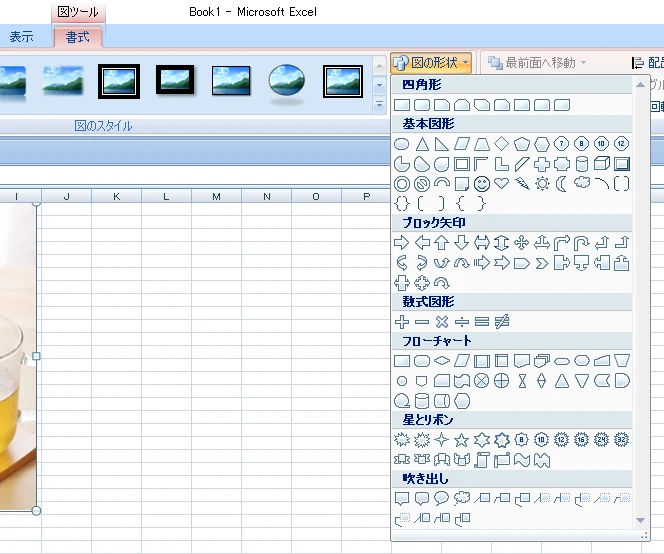Choose the flowchart decision diamond shape
The width and height of the screenshot is (664, 554).
(x=442, y=361)
